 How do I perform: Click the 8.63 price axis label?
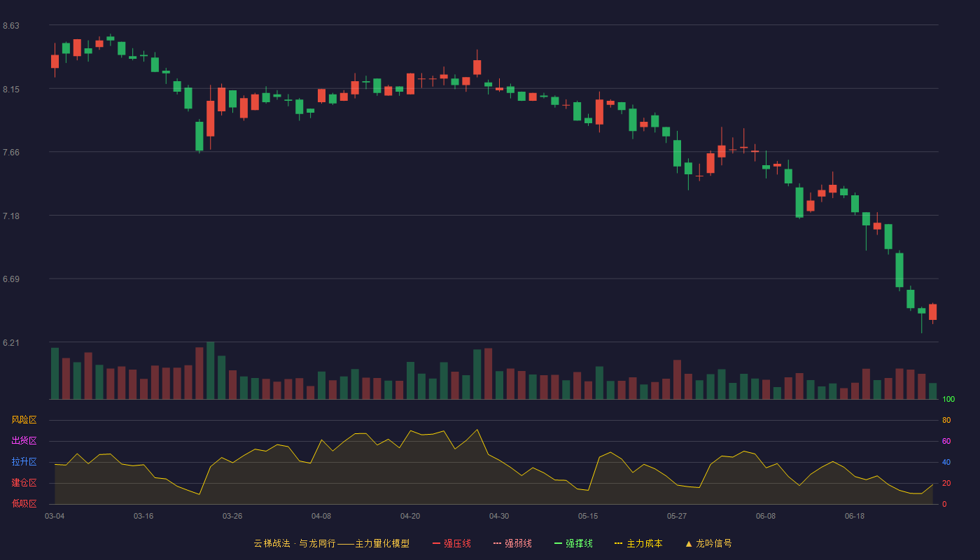click(x=11, y=26)
